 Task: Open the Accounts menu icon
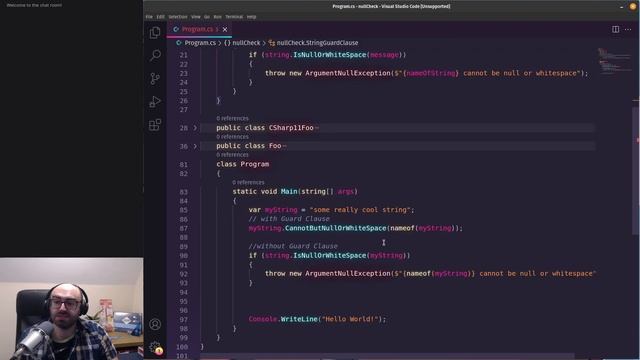click(x=155, y=324)
